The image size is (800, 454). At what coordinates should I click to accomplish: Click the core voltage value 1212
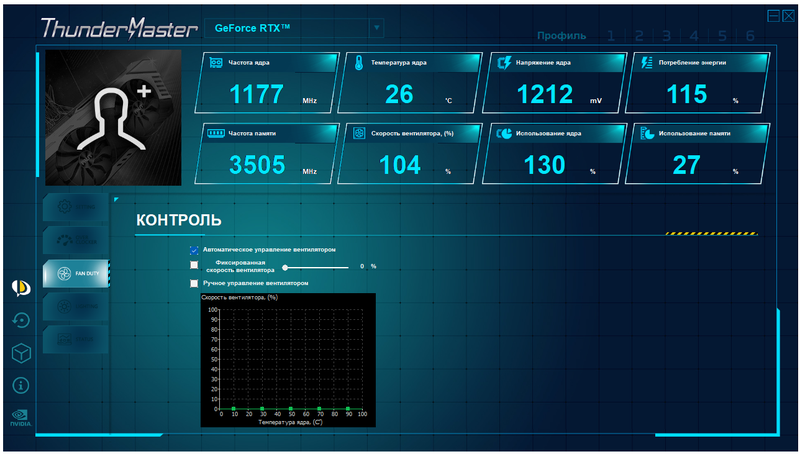(545, 94)
